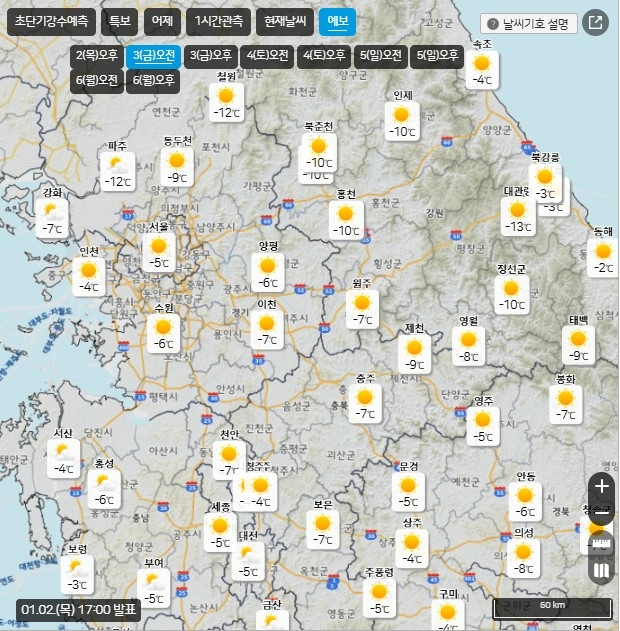Click the 수원 -6℃ weather icon

click(163, 334)
